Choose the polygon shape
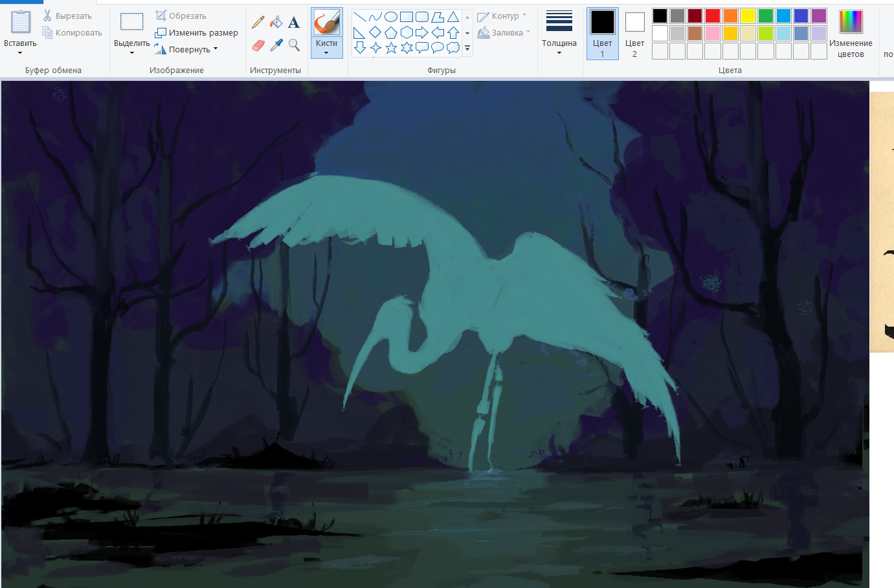Screen dimensions: 894x588 coord(438,17)
